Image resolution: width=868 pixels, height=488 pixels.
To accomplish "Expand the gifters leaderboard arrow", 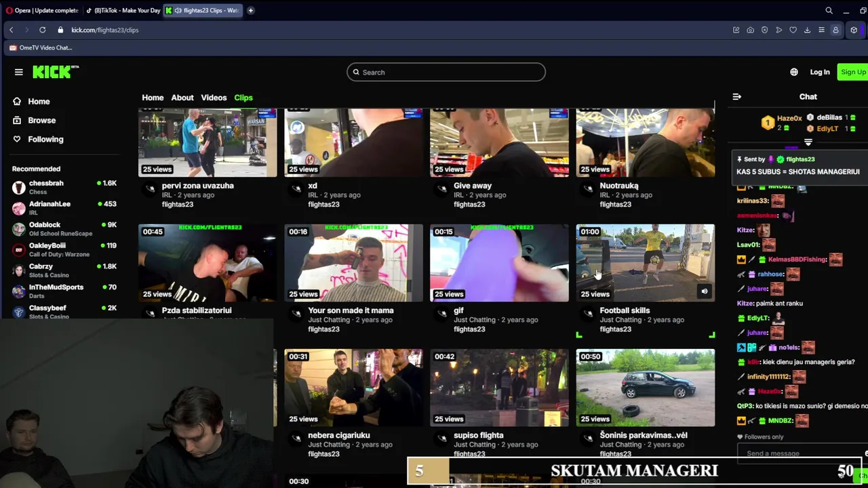I will [808, 142].
